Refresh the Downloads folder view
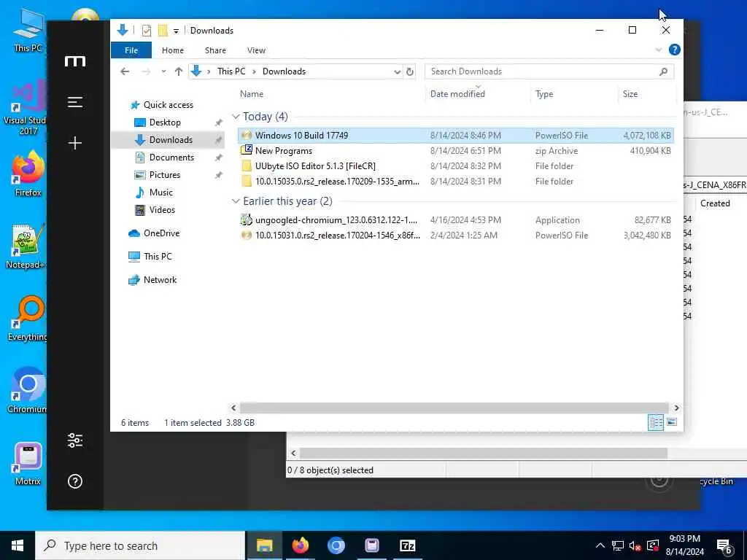This screenshot has height=560, width=747. click(x=410, y=71)
